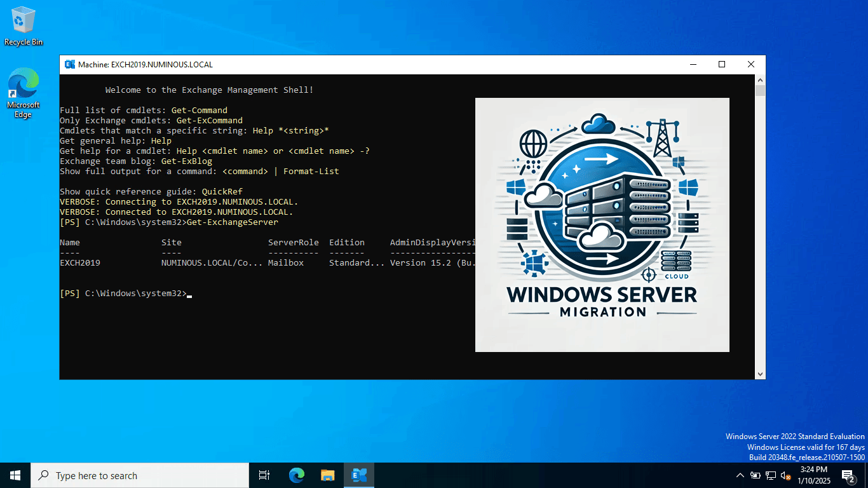Open Task View on the taskbar
The image size is (868, 488).
click(x=264, y=475)
